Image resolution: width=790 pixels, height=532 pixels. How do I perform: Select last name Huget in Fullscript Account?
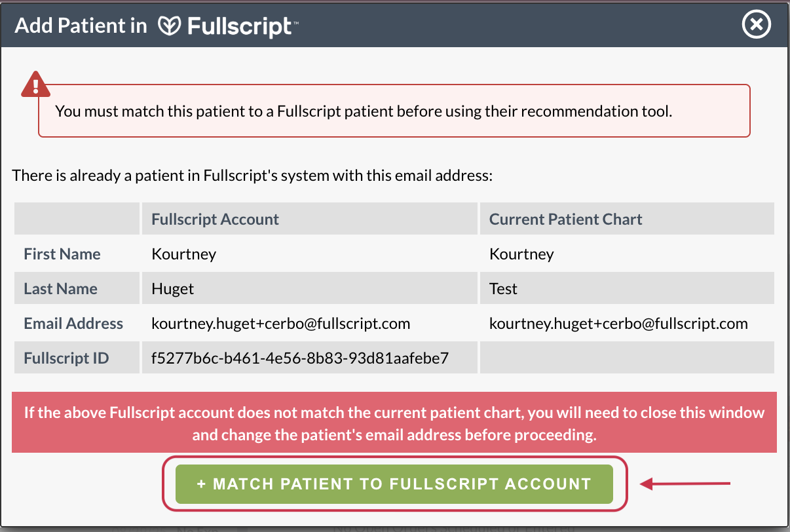[172, 289]
